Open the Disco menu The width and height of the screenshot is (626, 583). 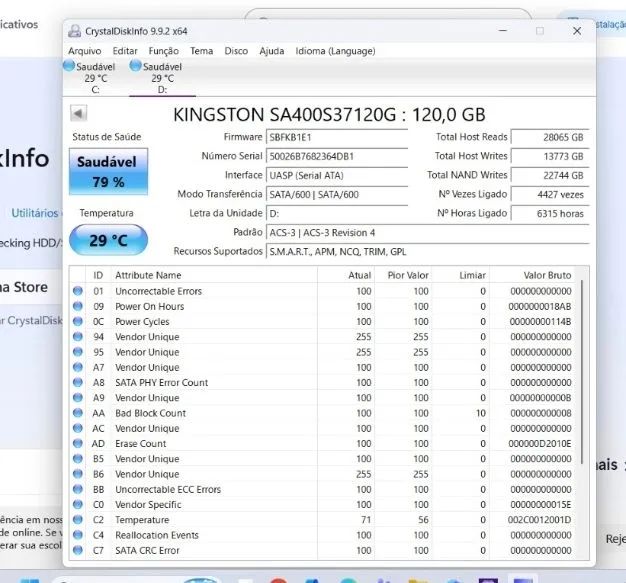(x=236, y=51)
